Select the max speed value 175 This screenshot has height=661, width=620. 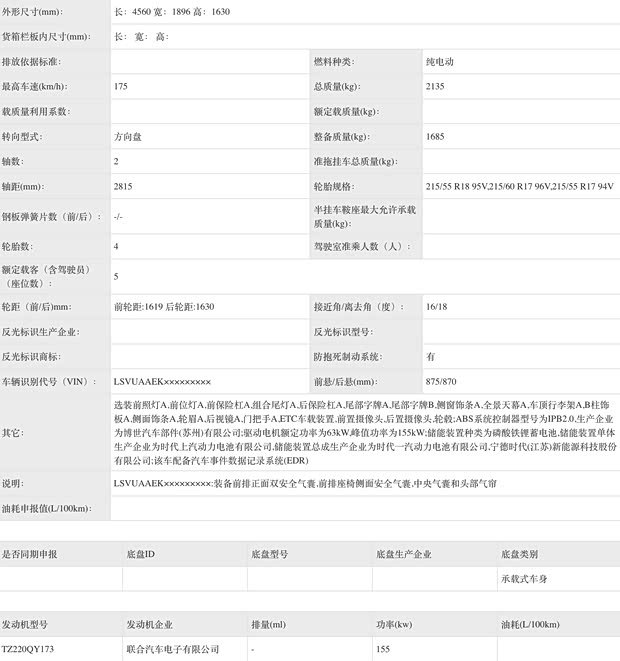click(121, 86)
